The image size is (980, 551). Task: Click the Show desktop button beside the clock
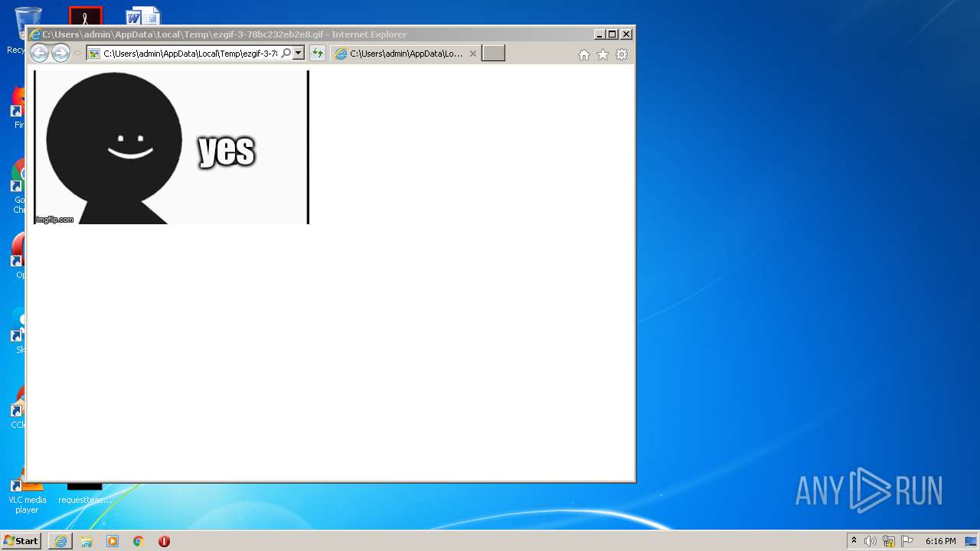click(x=972, y=541)
